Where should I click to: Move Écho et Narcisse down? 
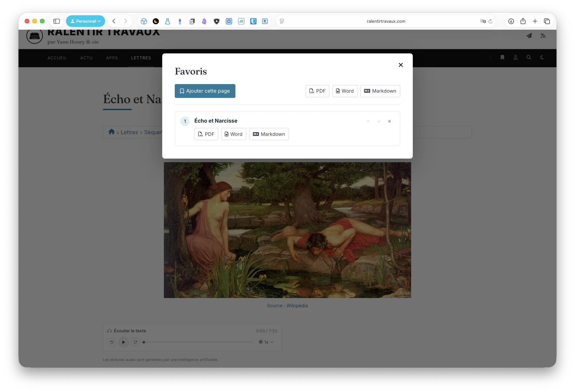379,121
